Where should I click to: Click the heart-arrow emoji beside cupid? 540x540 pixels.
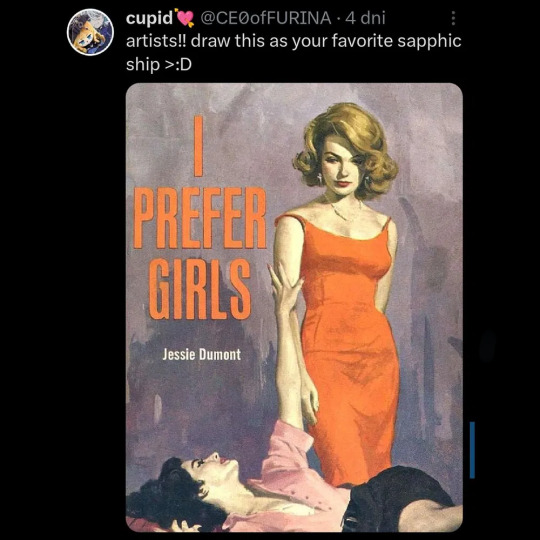point(185,18)
